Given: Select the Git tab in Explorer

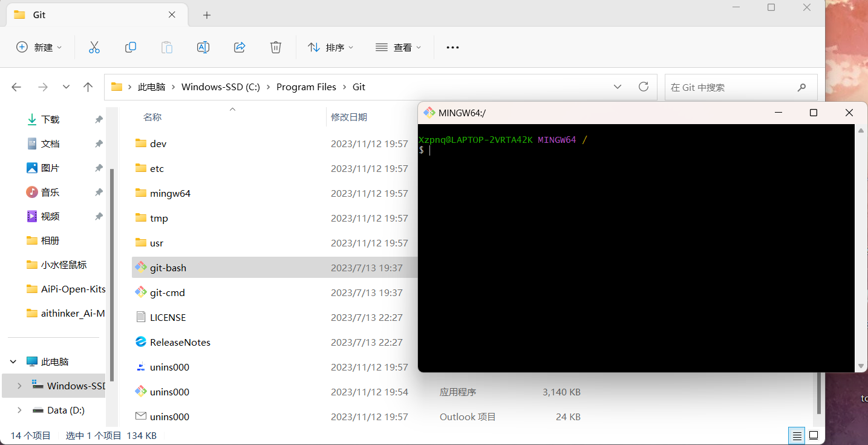Looking at the screenshot, I should click(97, 15).
